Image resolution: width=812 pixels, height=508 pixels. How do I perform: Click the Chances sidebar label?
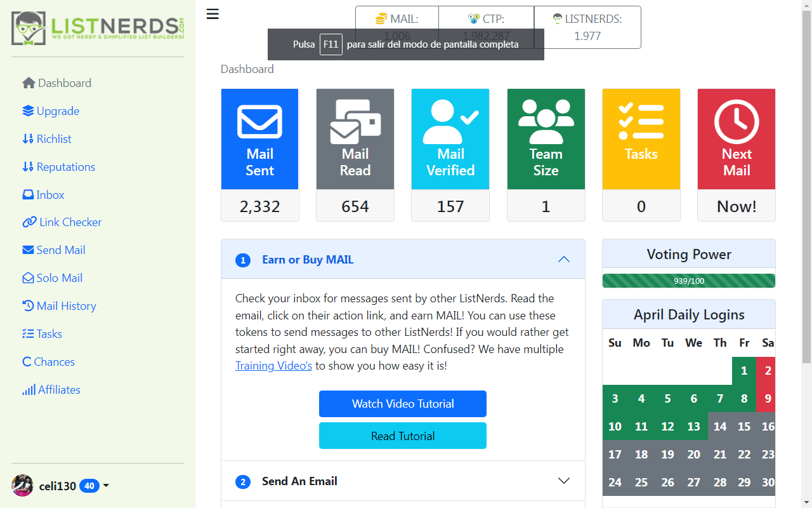(x=55, y=362)
